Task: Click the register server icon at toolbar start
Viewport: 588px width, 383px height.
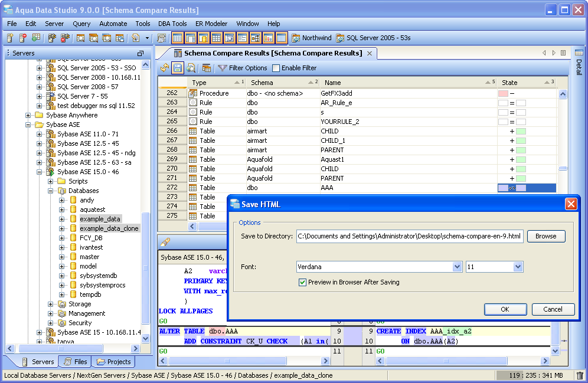Action: [x=10, y=38]
